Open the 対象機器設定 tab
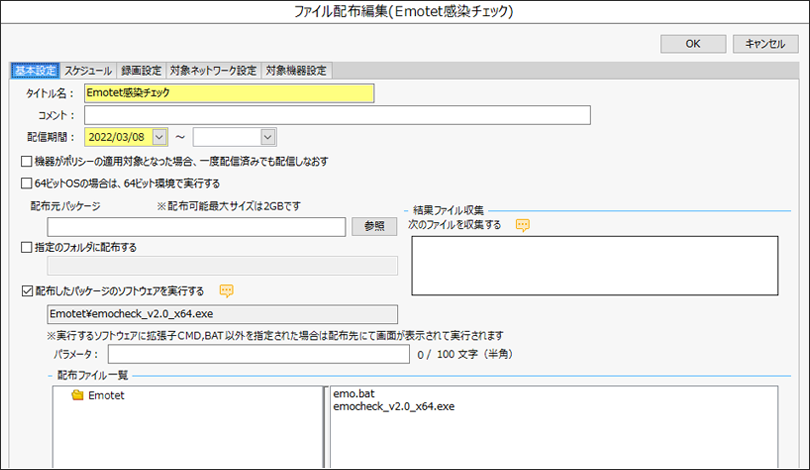 tap(296, 71)
